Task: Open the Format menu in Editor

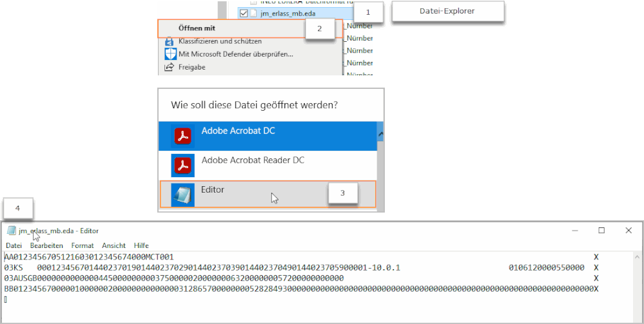Action: 83,245
